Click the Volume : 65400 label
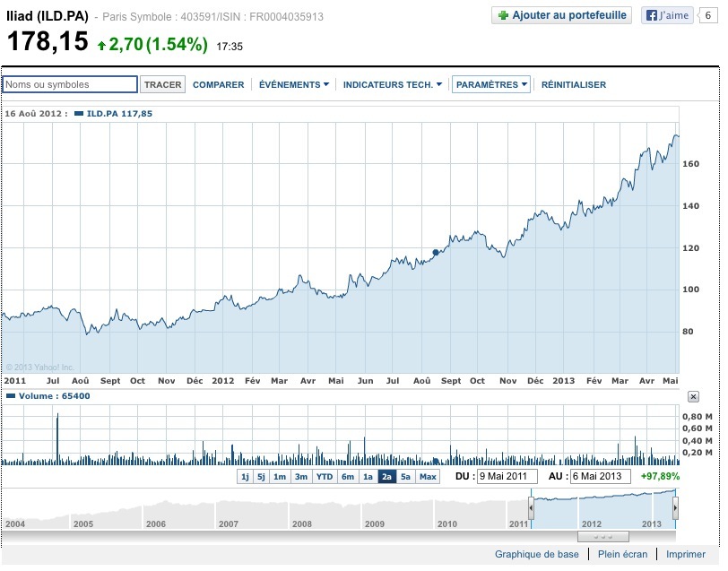Image resolution: width=728 pixels, height=571 pixels. pos(55,396)
